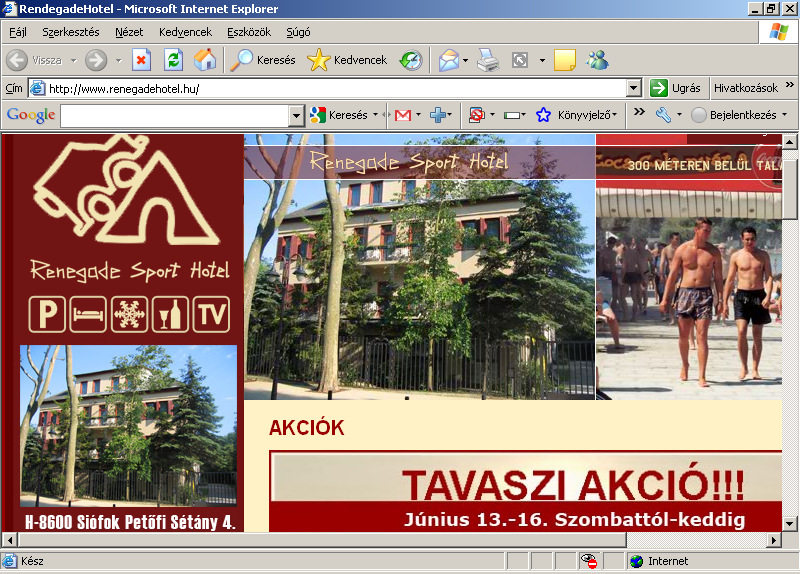Screen dimensions: 800x574
Task: Click the vertical scrollbar up arrow
Action: (x=789, y=141)
